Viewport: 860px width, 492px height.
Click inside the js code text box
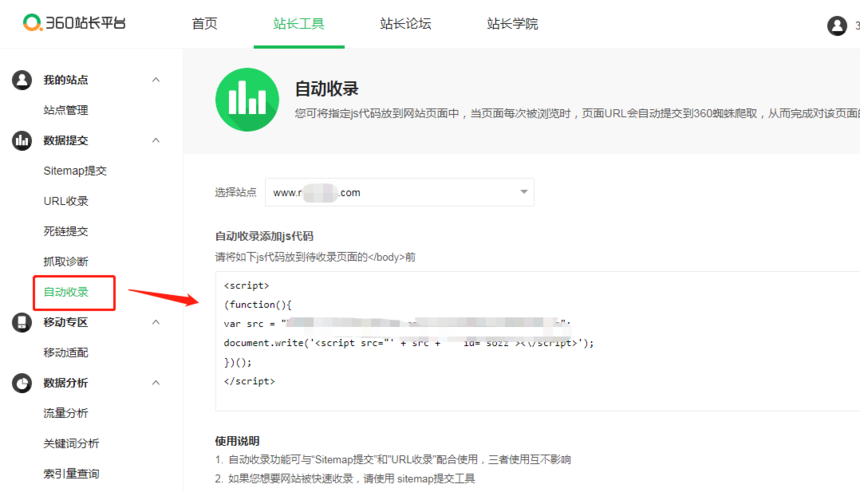(x=538, y=341)
